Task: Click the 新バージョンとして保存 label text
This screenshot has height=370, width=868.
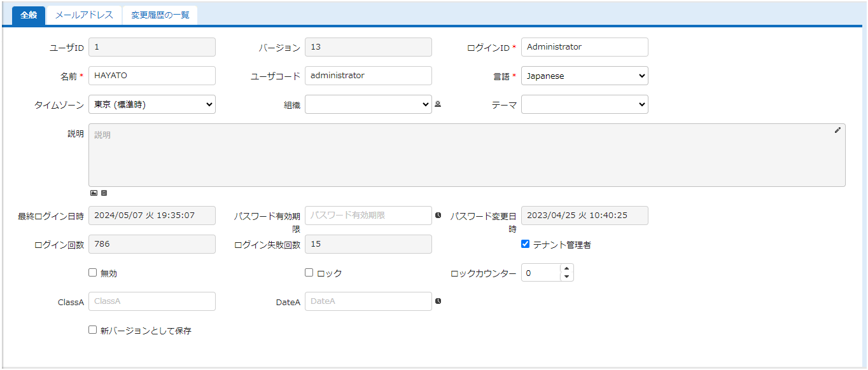Action: click(146, 331)
